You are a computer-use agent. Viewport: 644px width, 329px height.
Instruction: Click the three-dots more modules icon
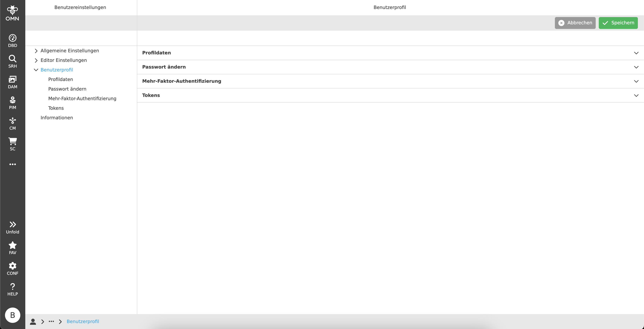point(12,164)
